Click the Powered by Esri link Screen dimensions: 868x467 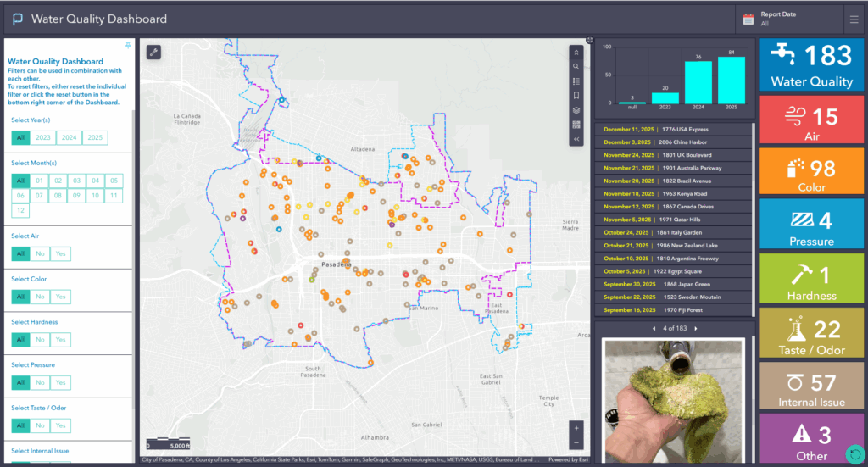(x=568, y=459)
